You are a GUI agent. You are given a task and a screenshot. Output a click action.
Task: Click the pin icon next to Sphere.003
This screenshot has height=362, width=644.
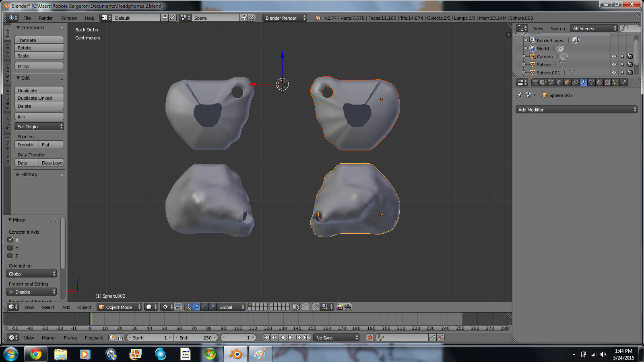click(x=519, y=95)
